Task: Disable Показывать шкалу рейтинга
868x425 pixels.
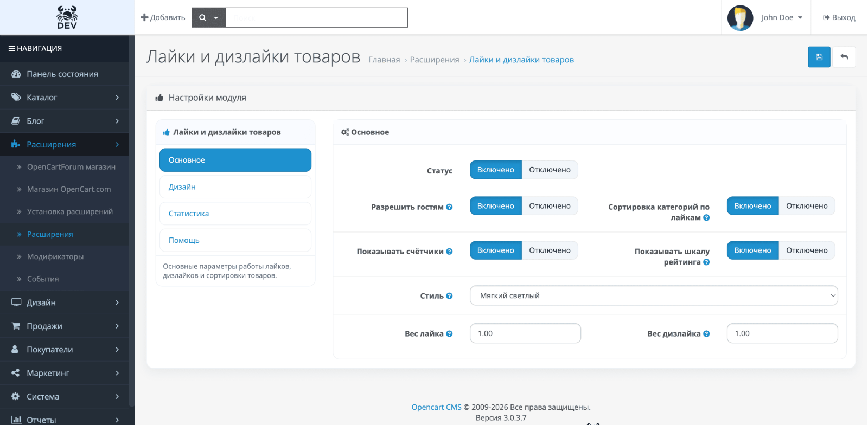Action: click(x=807, y=250)
